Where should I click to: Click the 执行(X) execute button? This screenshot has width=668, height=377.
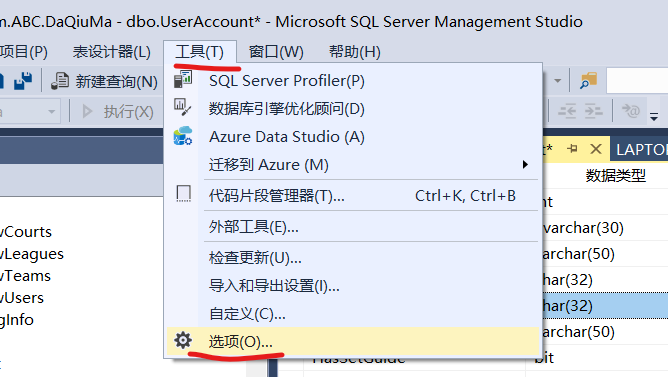(x=118, y=112)
